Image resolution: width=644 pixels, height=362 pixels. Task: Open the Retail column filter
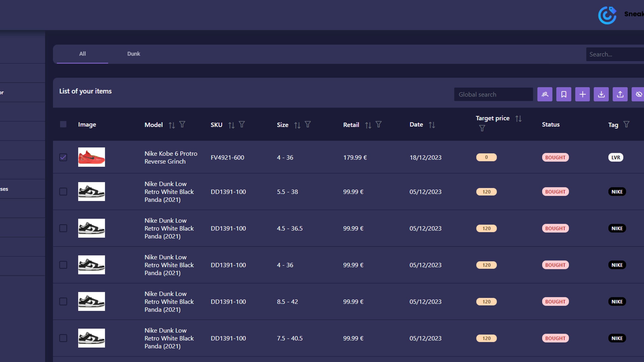click(379, 124)
